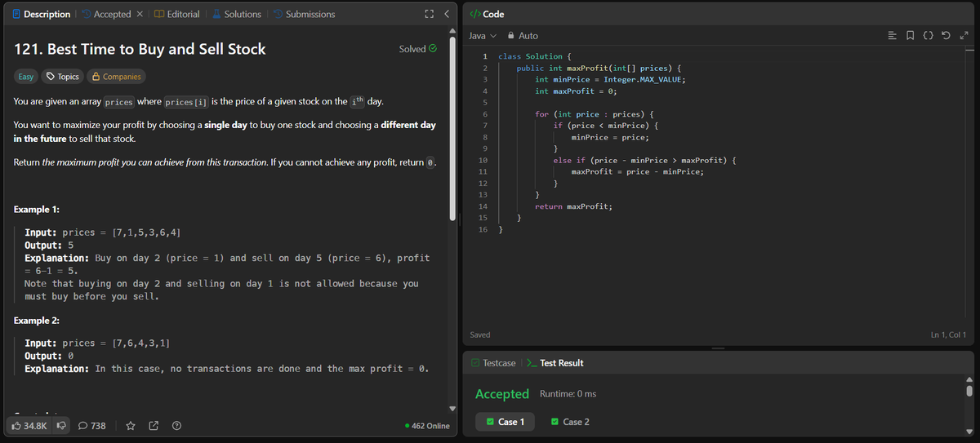The height and width of the screenshot is (443, 980).
Task: Close the Accepted tab with its X
Action: (x=140, y=14)
